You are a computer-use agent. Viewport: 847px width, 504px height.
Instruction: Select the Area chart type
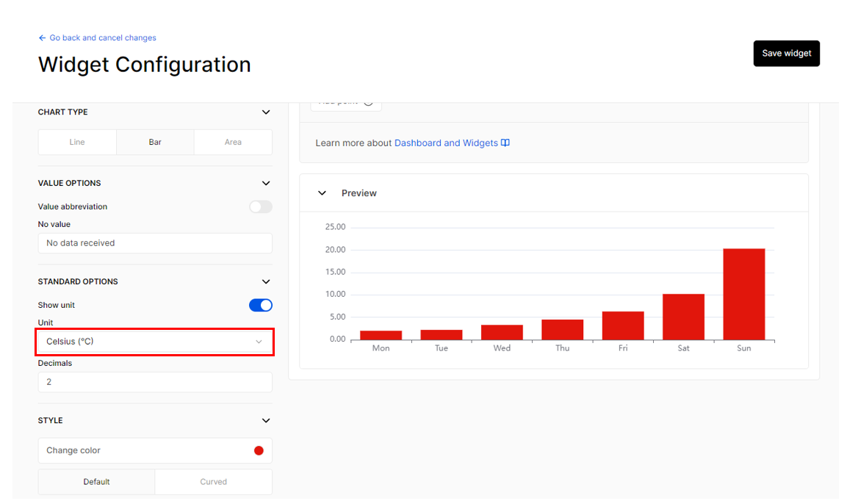pos(233,142)
